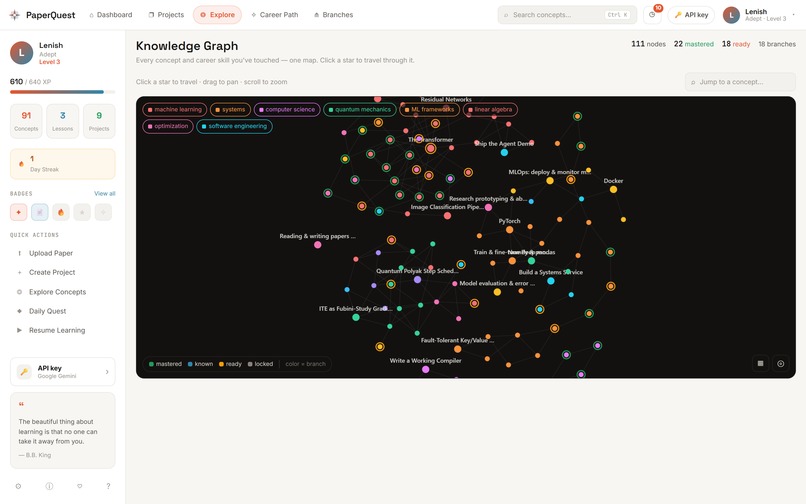This screenshot has width=806, height=504.
Task: Click the settings icon at sidebar bottom
Action: (19, 486)
